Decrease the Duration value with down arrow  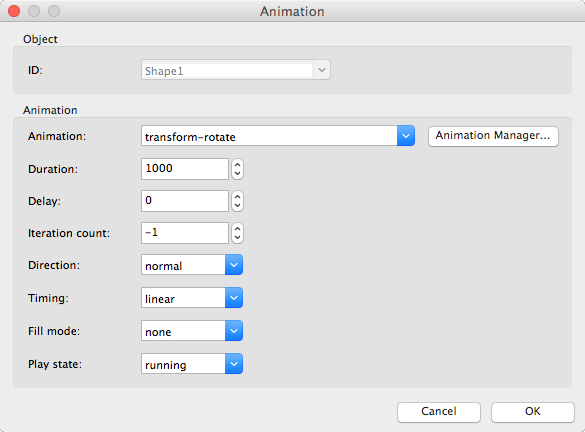237,174
